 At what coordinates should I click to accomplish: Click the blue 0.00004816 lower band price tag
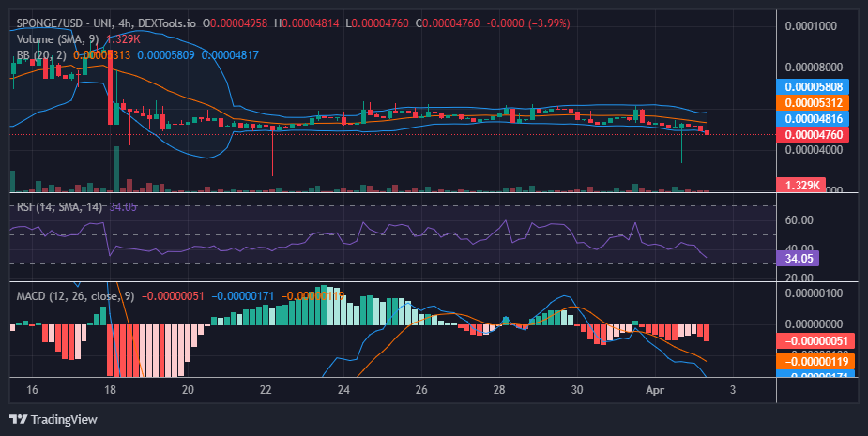coord(813,118)
